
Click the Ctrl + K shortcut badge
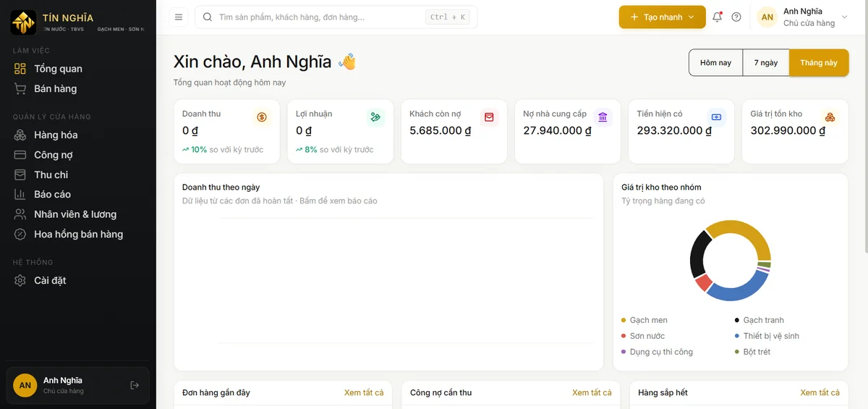448,17
